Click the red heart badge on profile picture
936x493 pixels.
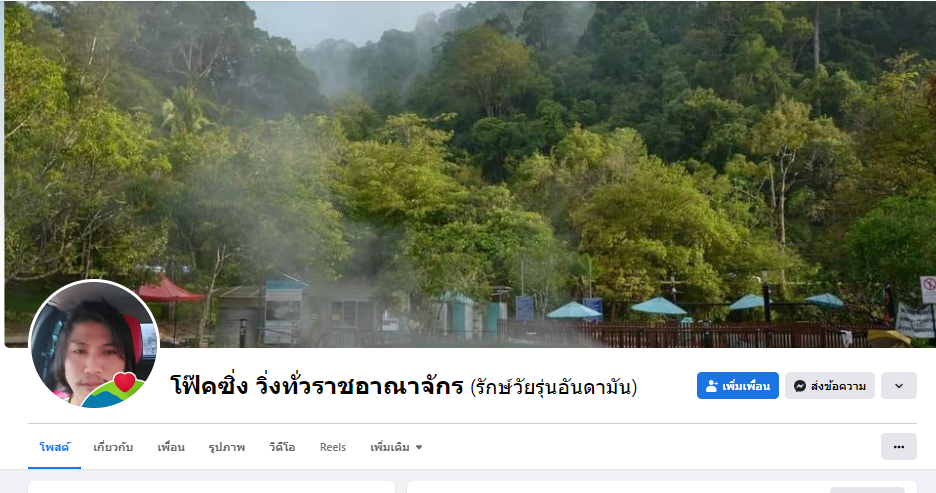[125, 381]
